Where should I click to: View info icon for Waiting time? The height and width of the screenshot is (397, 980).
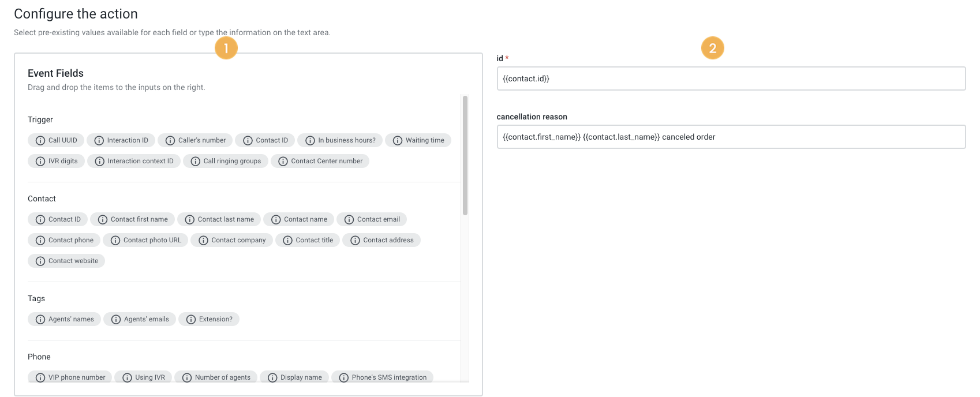point(398,140)
